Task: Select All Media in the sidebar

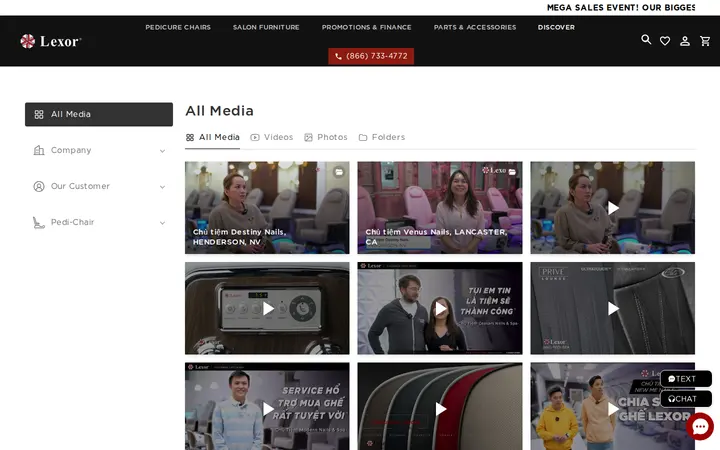Action: (99, 114)
